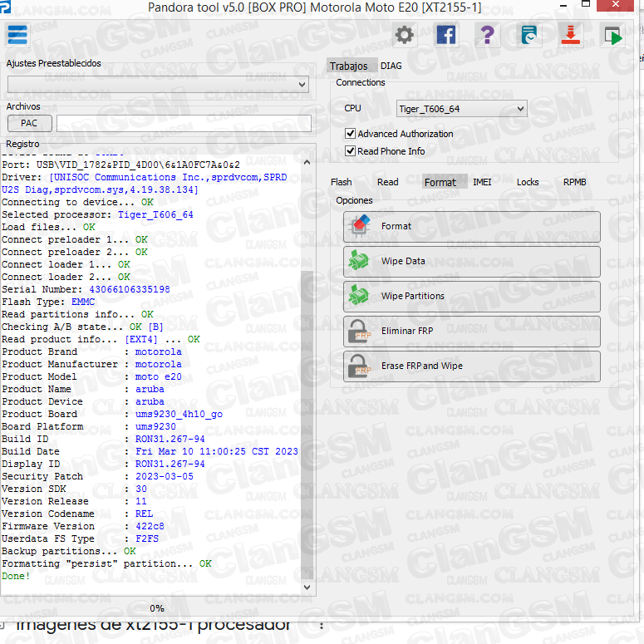
Task: Switch to the DIAG tab
Action: tap(391, 66)
